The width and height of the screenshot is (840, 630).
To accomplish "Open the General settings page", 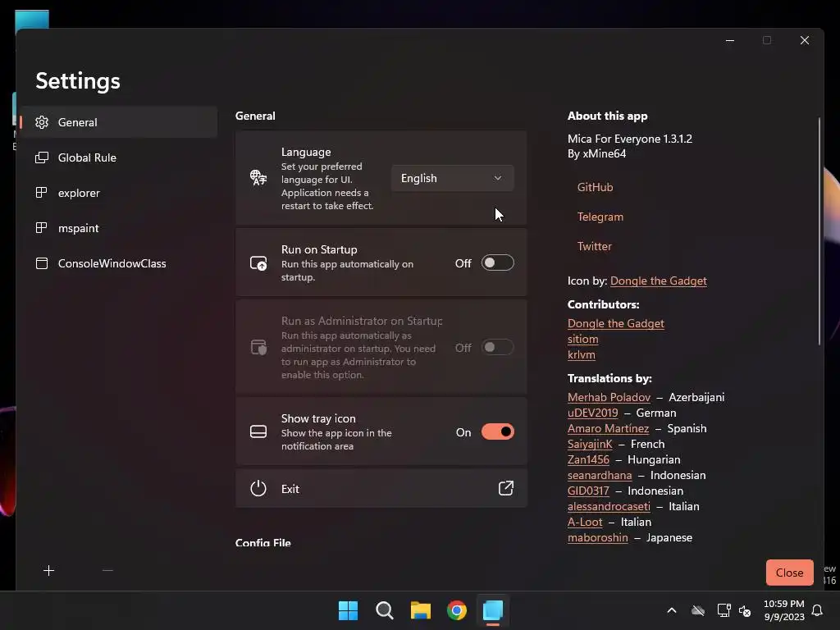I will (x=119, y=122).
